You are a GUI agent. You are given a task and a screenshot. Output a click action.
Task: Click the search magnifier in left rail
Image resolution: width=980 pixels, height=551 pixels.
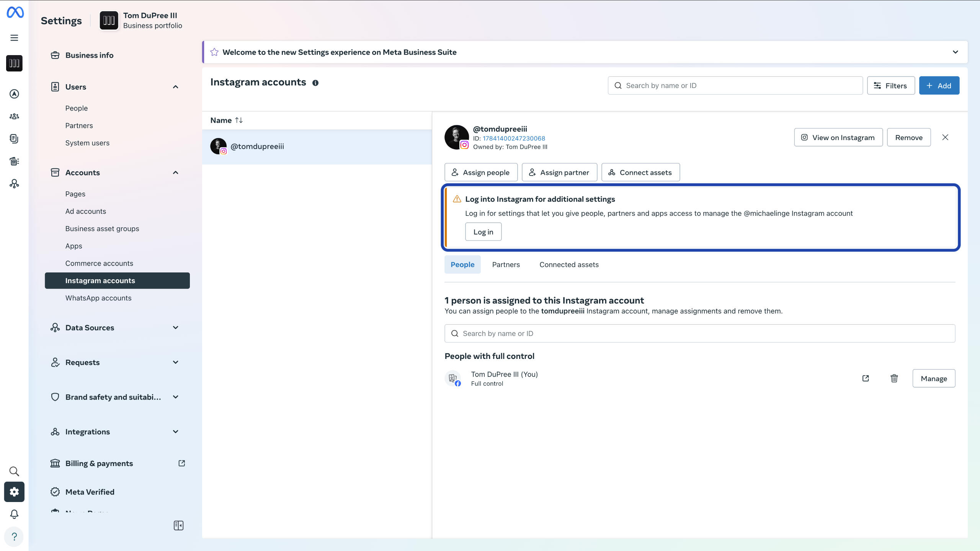pyautogui.click(x=14, y=471)
